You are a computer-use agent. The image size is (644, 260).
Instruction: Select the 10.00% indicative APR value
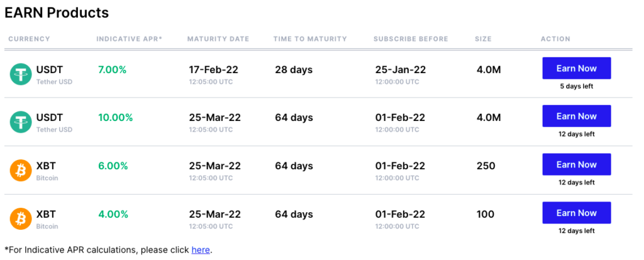click(116, 118)
